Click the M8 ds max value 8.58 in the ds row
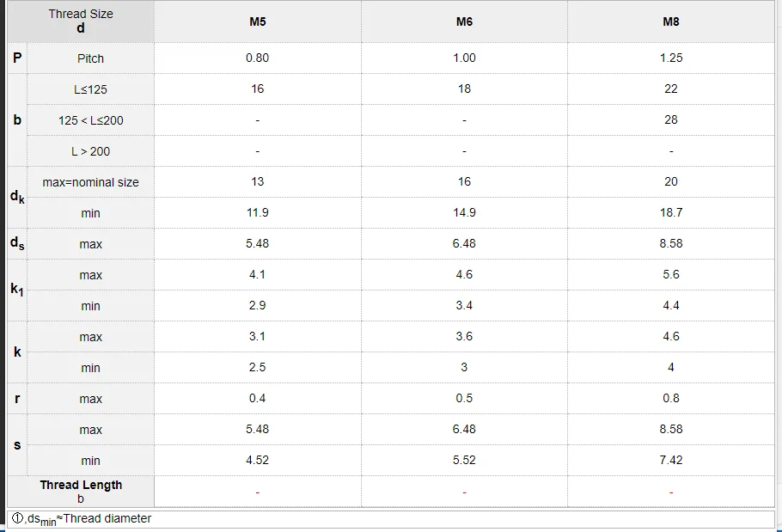The image size is (782, 532). pyautogui.click(x=671, y=243)
